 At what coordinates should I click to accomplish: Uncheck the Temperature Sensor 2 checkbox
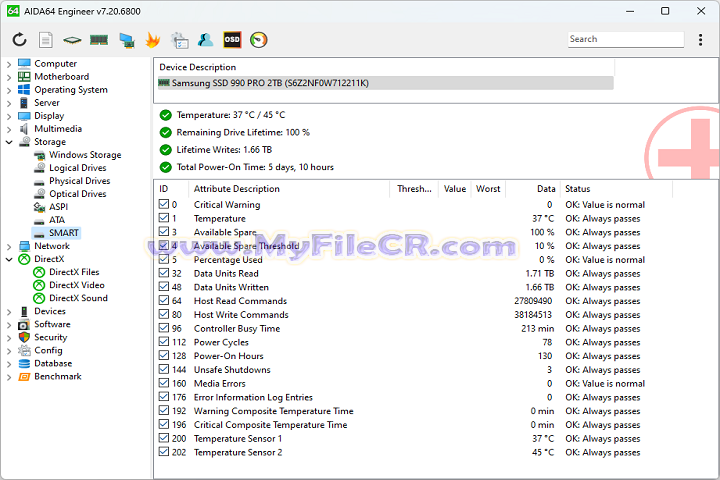coord(163,452)
